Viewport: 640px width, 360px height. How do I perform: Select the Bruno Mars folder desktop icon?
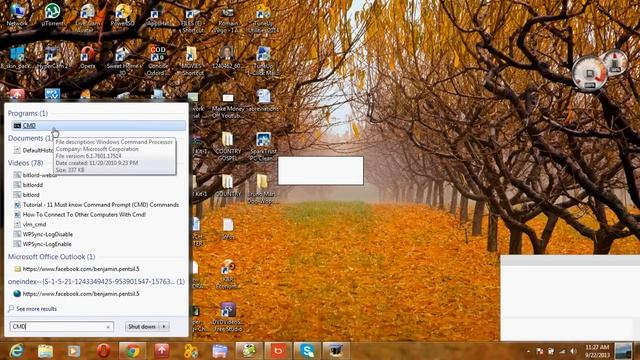263,189
